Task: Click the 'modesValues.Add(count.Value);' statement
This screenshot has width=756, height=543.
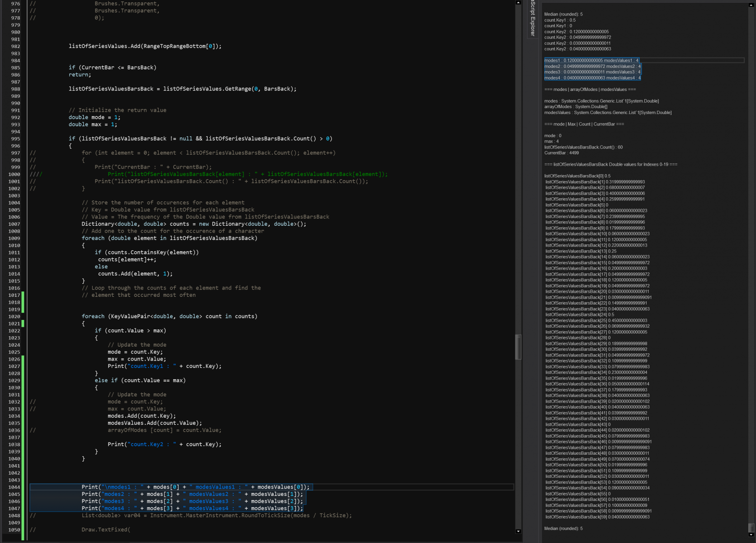Action: click(x=155, y=423)
